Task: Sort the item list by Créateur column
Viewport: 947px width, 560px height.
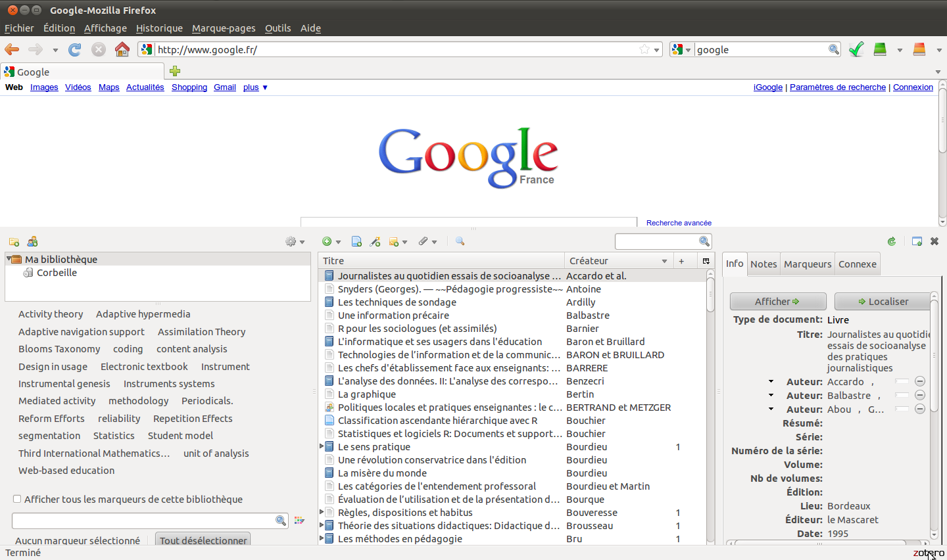Action: click(618, 261)
